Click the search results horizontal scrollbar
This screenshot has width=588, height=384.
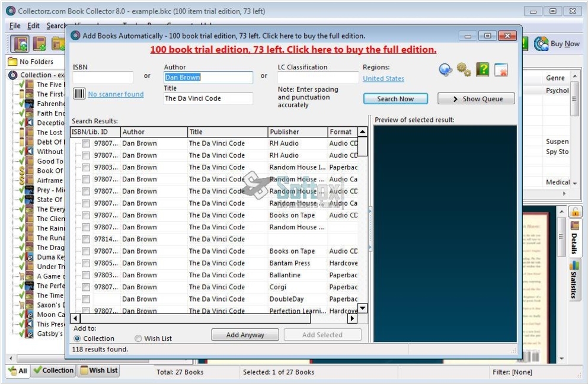[x=196, y=319]
